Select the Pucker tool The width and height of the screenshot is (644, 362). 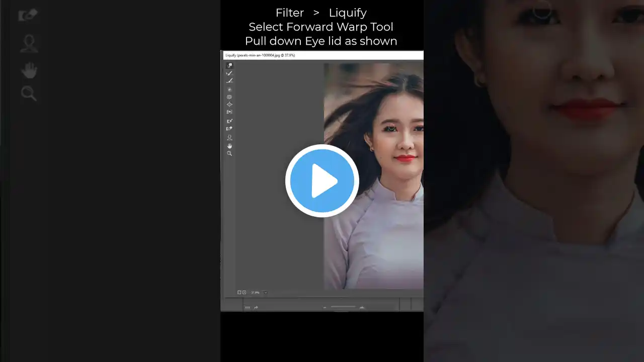click(x=229, y=97)
